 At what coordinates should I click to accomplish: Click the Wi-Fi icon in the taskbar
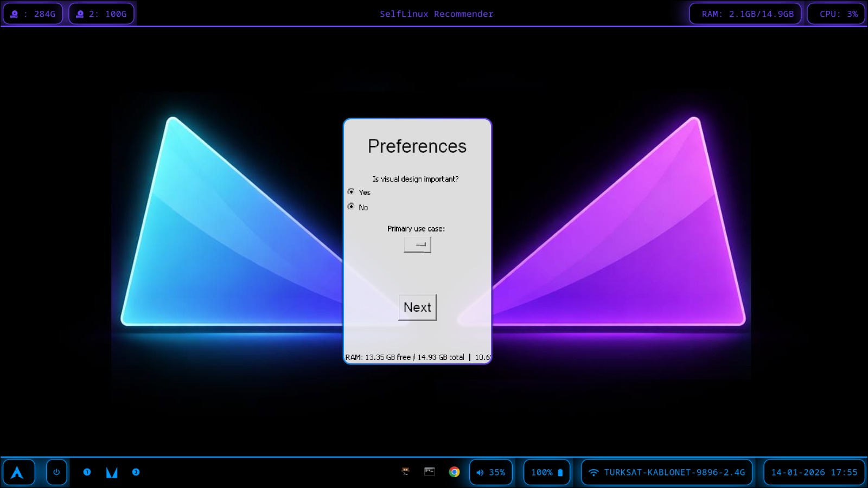click(595, 472)
